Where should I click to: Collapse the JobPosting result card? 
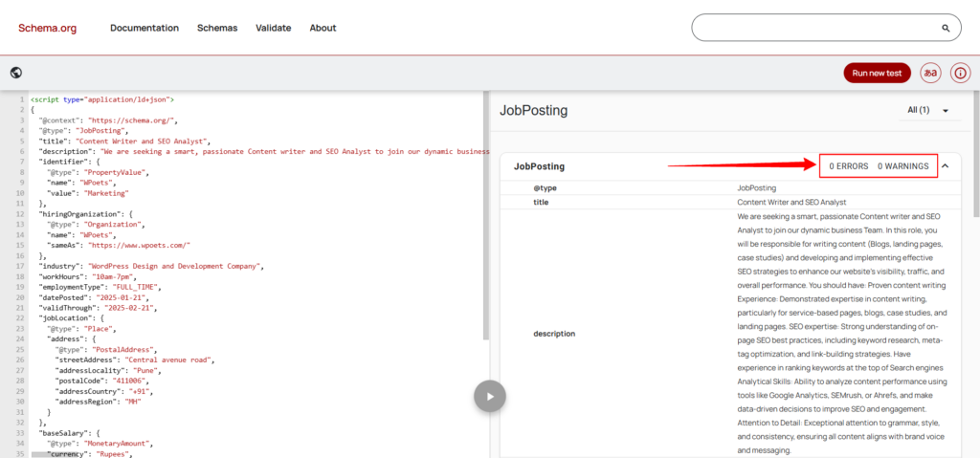[x=945, y=166]
